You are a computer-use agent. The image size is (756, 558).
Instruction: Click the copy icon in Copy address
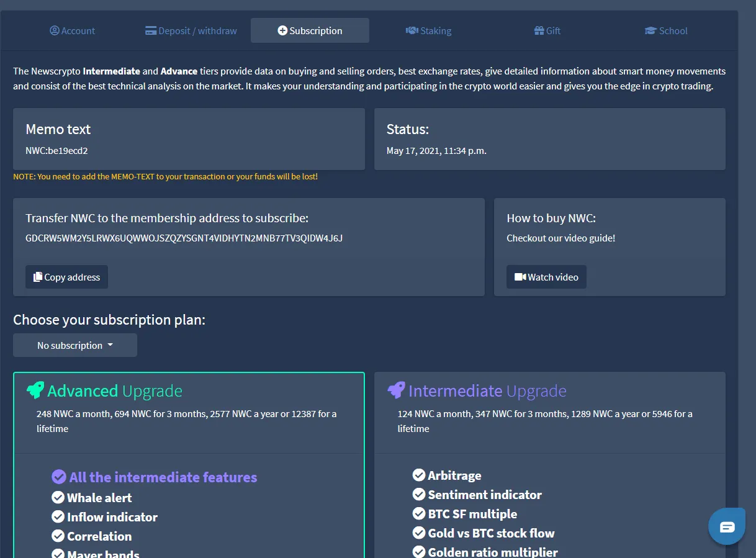[38, 277]
